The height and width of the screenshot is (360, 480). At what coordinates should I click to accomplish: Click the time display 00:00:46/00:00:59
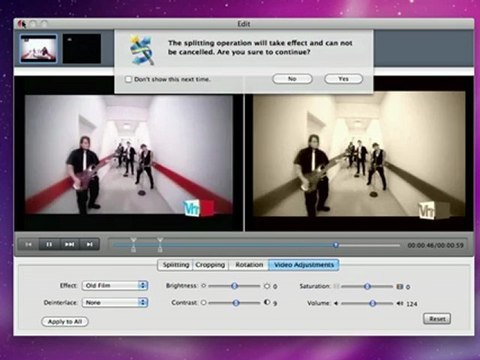pyautogui.click(x=435, y=245)
